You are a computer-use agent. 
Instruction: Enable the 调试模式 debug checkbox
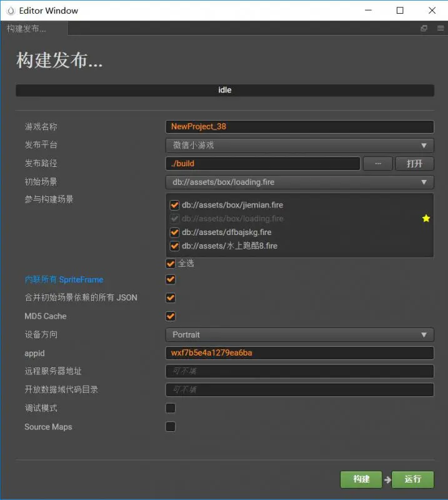click(x=171, y=408)
